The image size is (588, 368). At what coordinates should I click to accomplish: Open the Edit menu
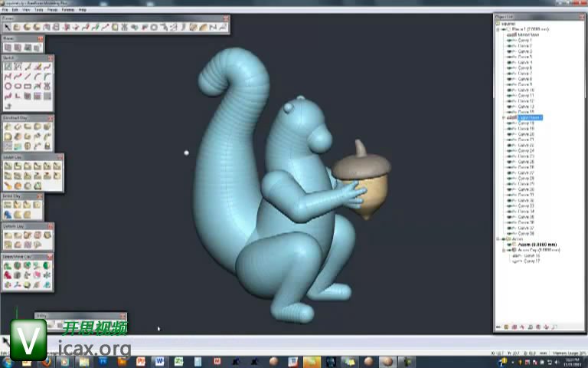[15, 10]
